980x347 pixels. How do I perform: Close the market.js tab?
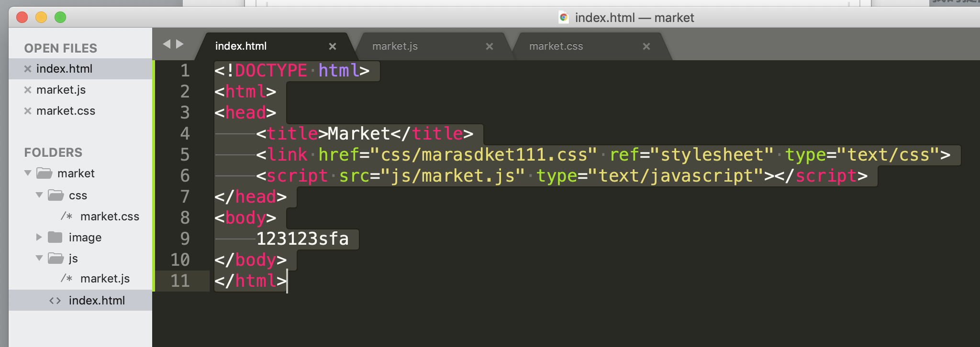490,46
